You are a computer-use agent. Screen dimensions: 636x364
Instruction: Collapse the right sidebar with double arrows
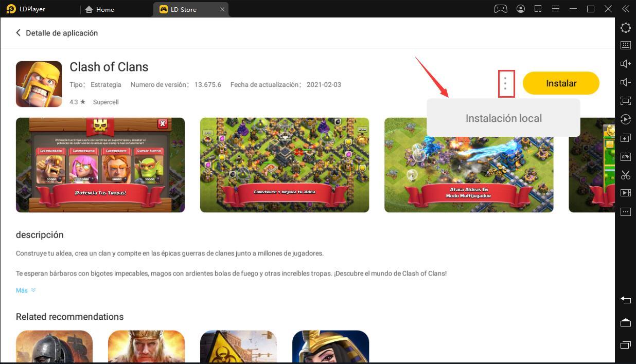point(626,9)
